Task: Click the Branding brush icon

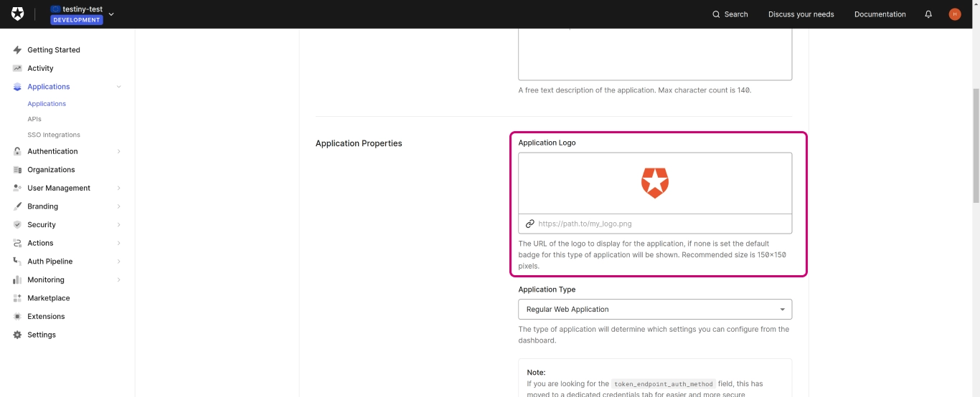Action: tap(17, 206)
